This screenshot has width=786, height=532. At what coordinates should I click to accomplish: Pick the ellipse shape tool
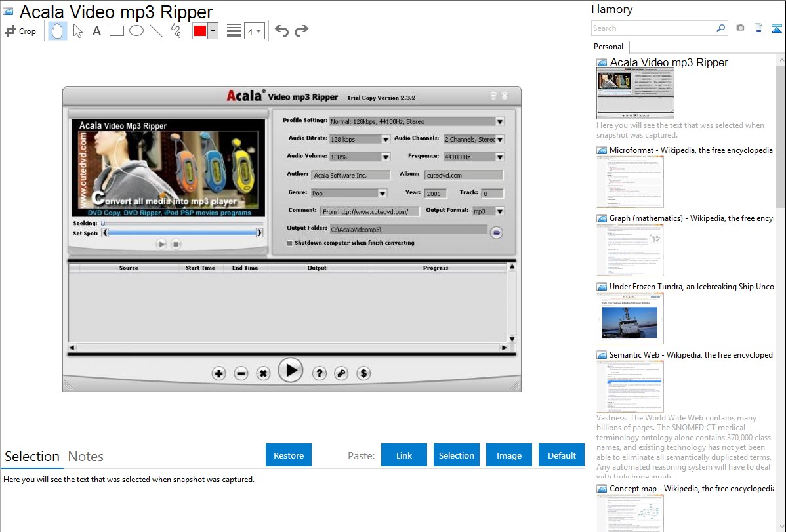pos(136,31)
